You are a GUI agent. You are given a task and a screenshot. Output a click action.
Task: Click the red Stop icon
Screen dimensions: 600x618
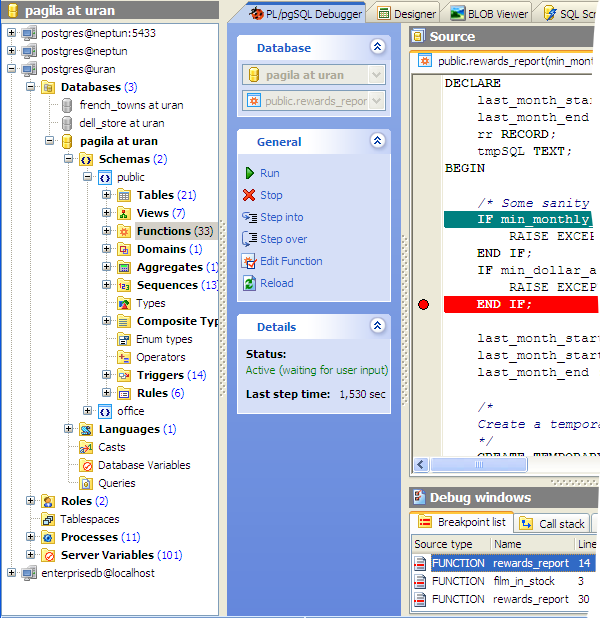[x=249, y=195]
